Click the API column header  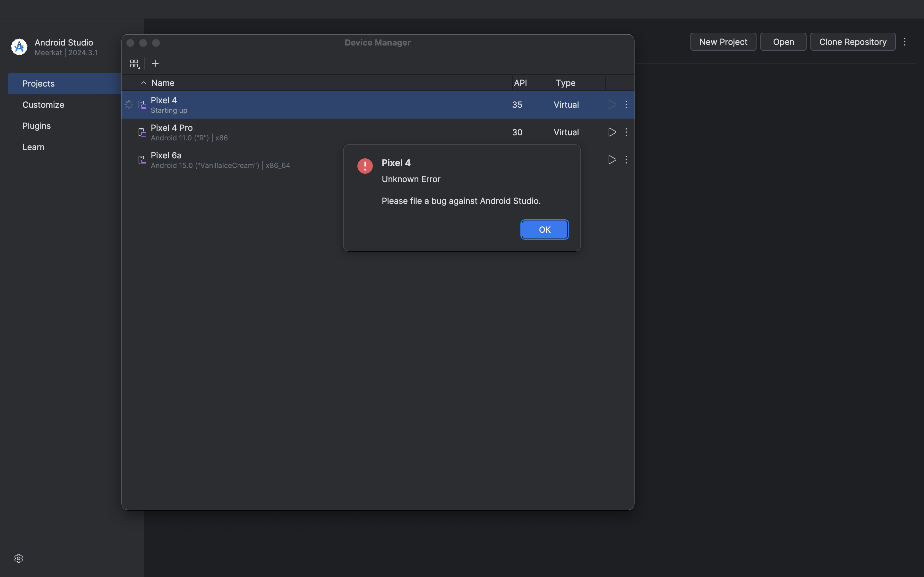pyautogui.click(x=520, y=83)
